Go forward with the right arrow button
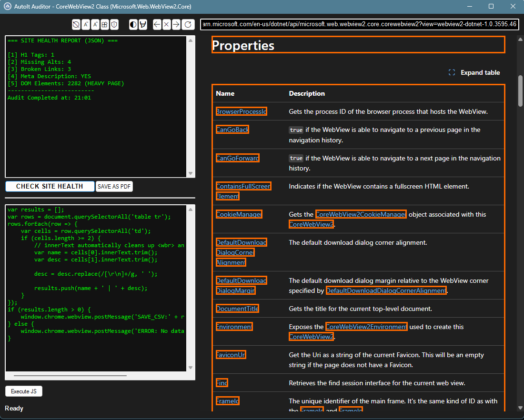 tap(176, 25)
